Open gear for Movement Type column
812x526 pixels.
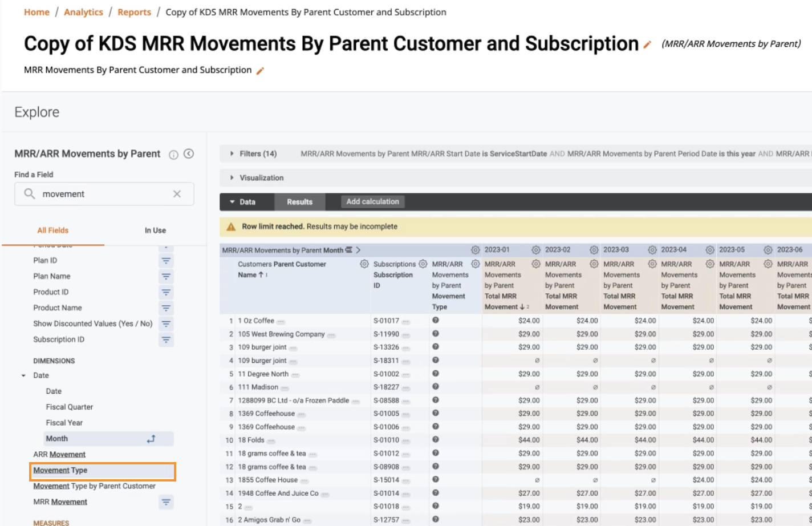(x=476, y=264)
